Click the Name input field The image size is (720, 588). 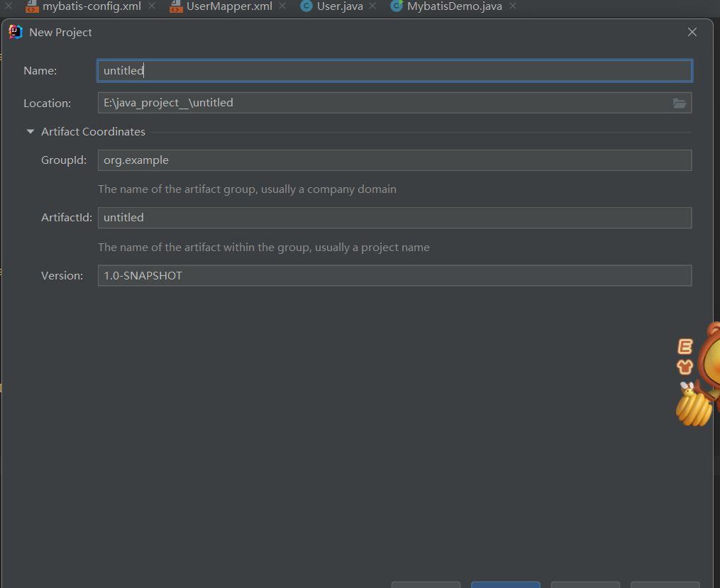394,71
